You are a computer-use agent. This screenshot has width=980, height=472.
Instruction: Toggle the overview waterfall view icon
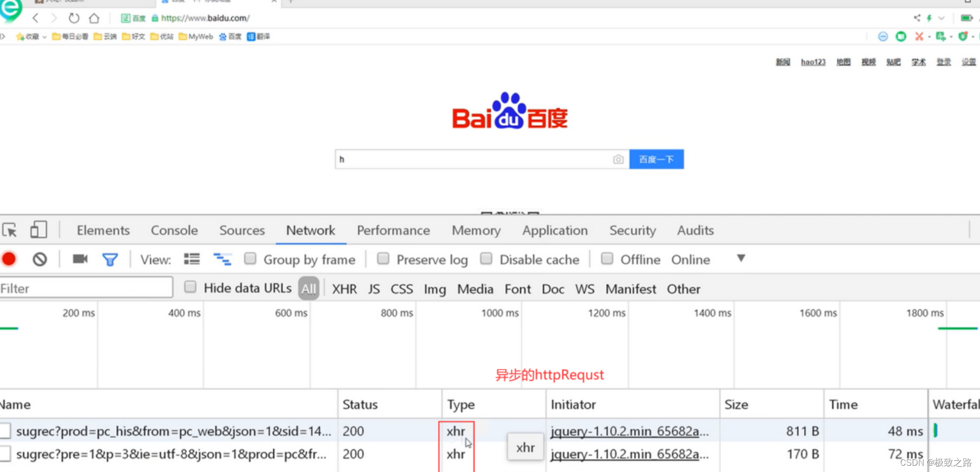pos(222,259)
